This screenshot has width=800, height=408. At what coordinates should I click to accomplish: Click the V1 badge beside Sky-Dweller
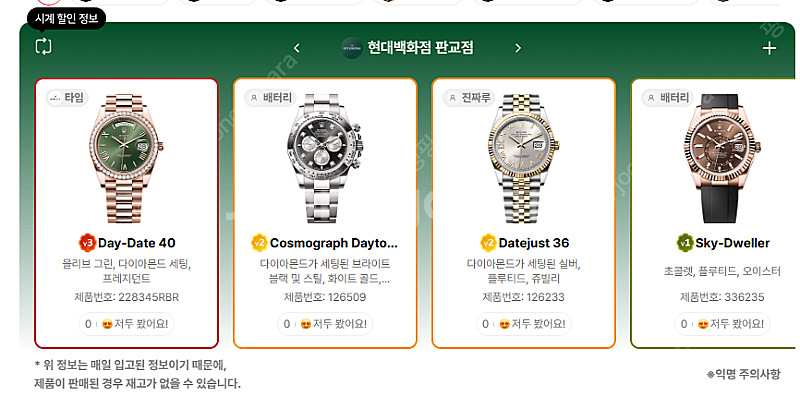[685, 243]
